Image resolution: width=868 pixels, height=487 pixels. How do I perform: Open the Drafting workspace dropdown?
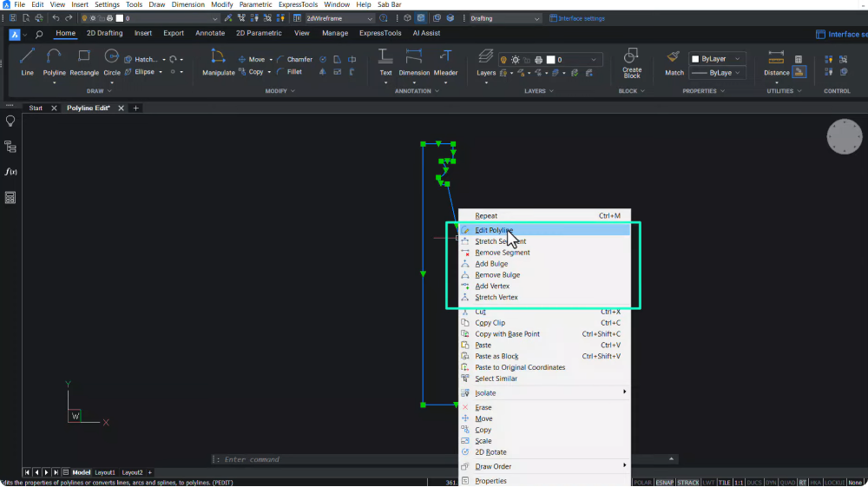click(x=504, y=18)
